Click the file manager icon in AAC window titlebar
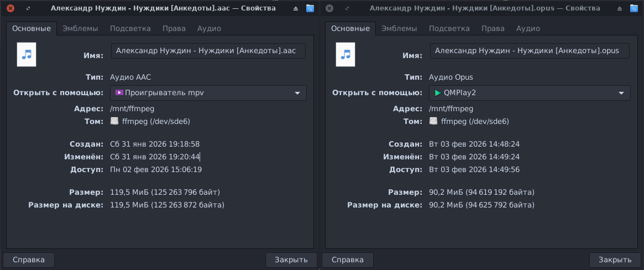644x270 pixels. click(310, 8)
